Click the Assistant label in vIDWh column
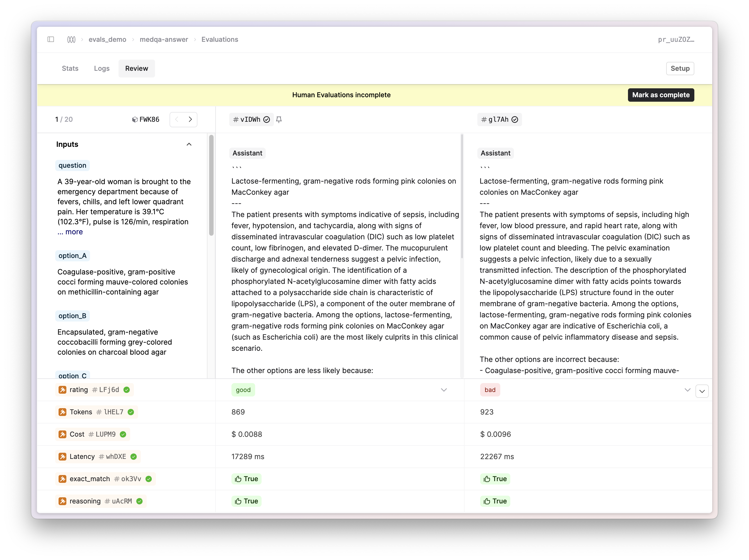 [x=247, y=153]
